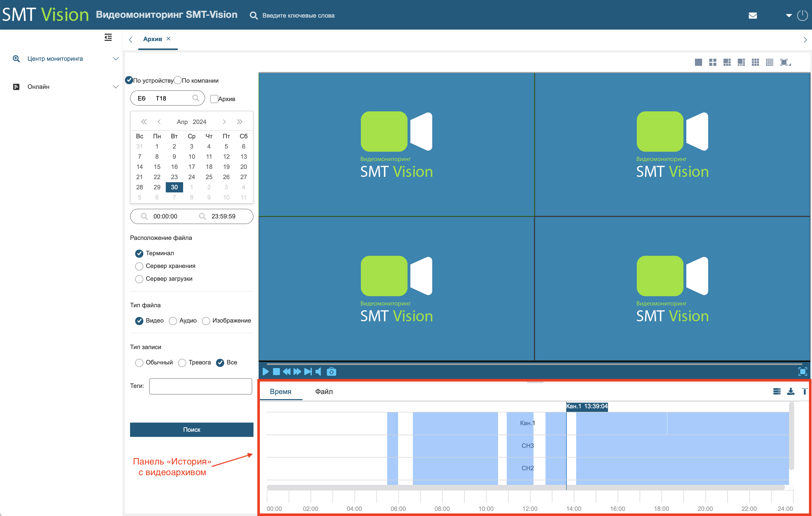Viewport: 812px width, 516px height.
Task: Collapse sidebar using the menu fold icon
Action: point(108,38)
